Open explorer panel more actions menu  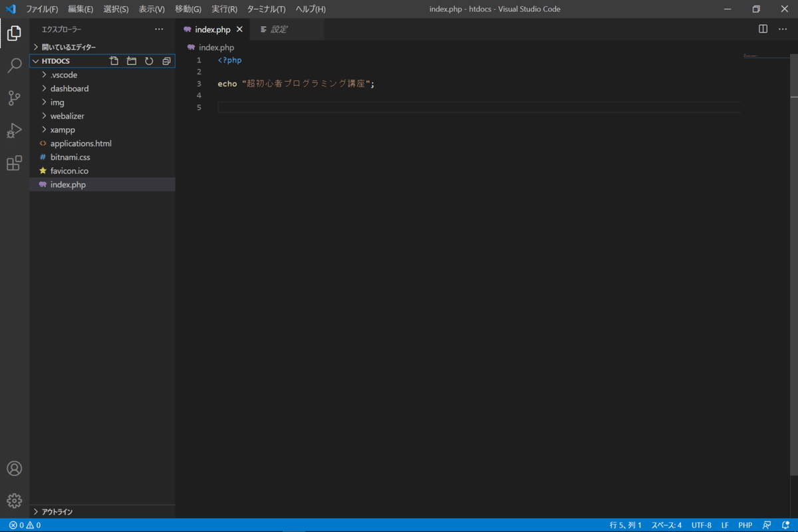pyautogui.click(x=159, y=29)
